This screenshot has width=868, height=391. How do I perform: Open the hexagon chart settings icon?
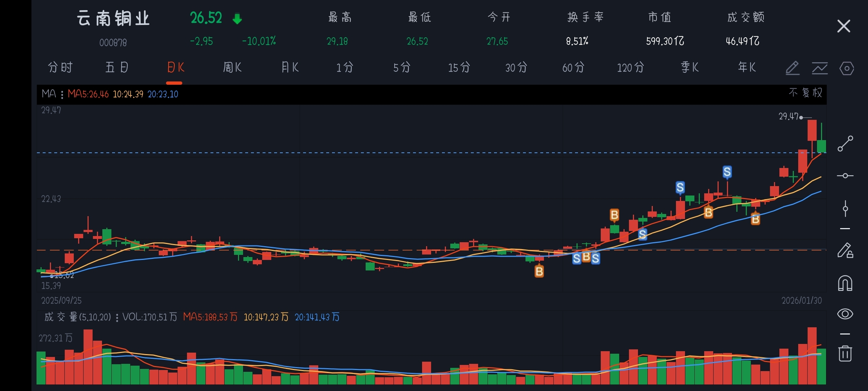point(846,68)
